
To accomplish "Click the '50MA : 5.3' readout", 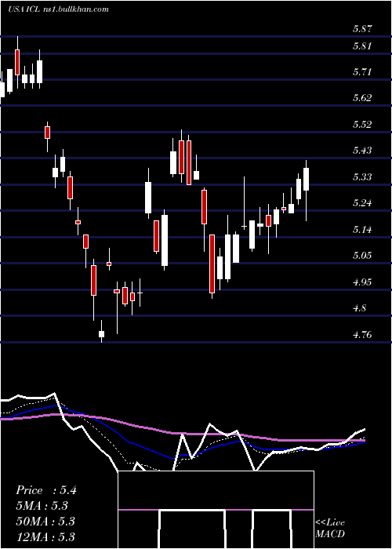I will [45, 522].
